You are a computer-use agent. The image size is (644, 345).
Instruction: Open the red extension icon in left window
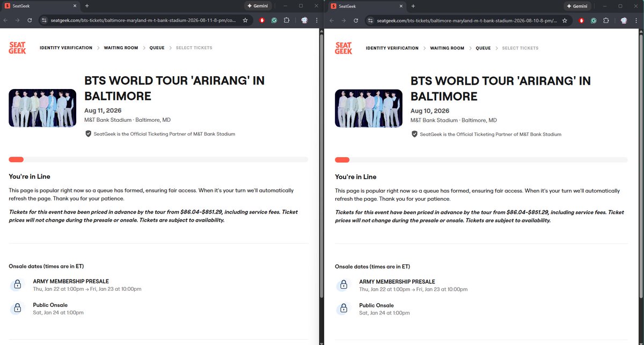tap(262, 20)
